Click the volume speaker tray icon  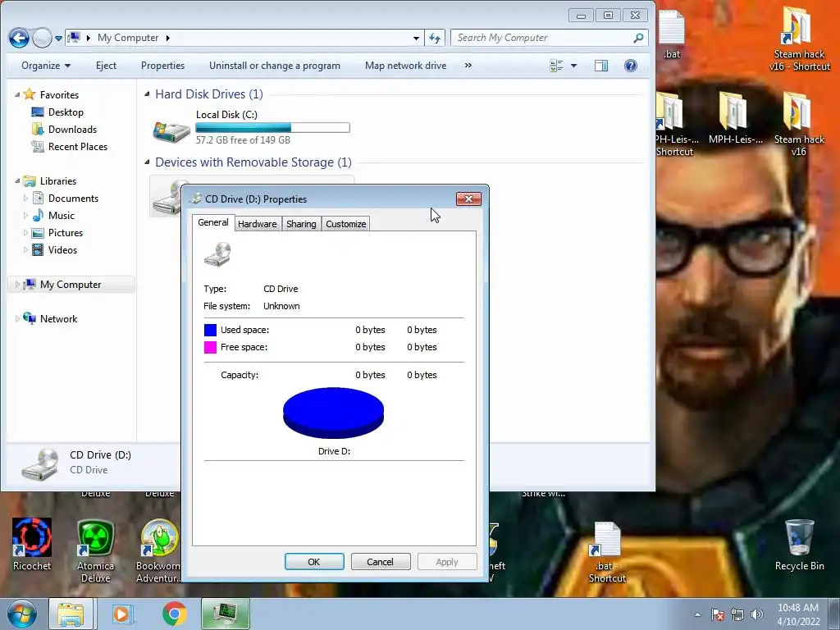point(757,614)
